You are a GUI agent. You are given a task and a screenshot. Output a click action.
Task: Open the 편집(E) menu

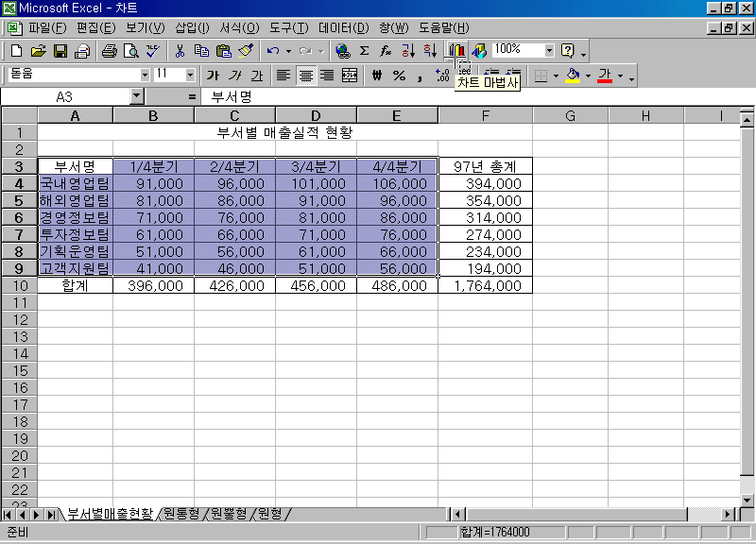click(96, 28)
